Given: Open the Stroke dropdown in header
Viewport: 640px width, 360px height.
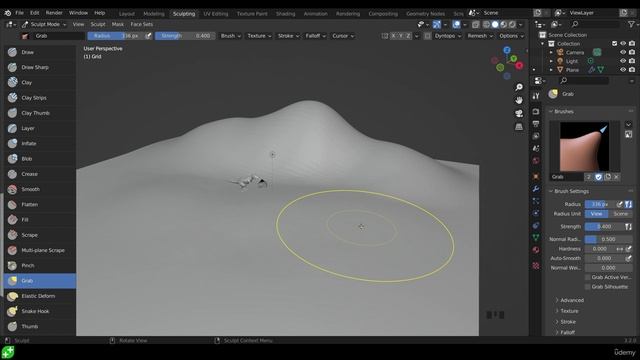Looking at the screenshot, I should click(288, 36).
